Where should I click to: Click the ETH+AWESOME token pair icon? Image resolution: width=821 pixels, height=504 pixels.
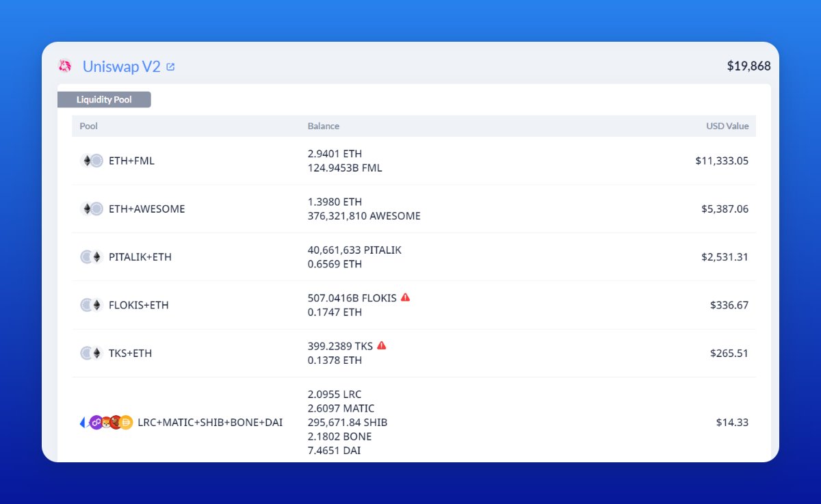pyautogui.click(x=91, y=209)
